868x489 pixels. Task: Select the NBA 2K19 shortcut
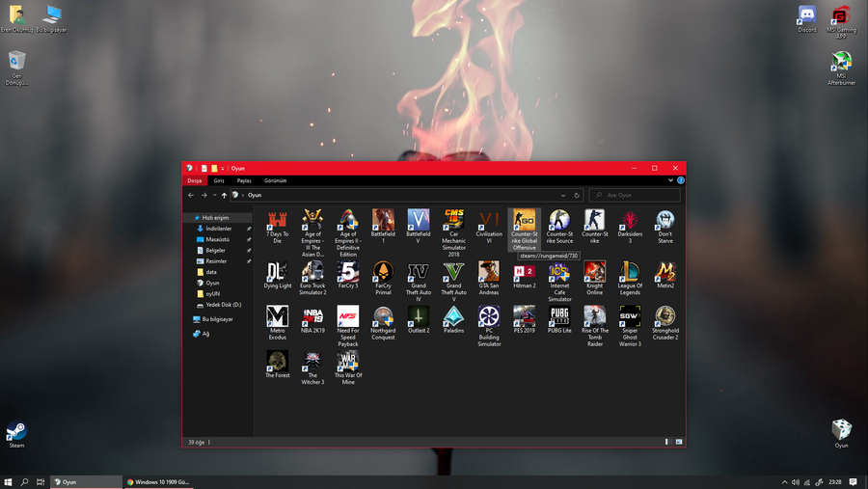312,319
